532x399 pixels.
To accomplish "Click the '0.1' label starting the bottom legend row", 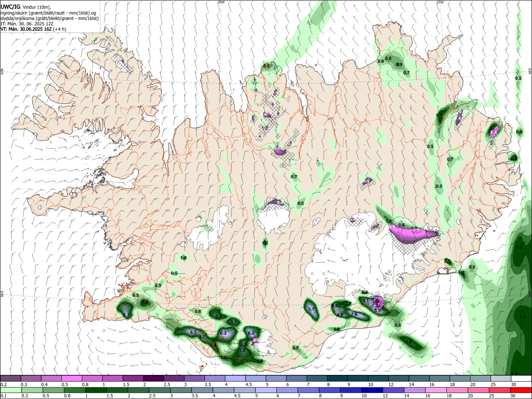I will [x=3, y=396].
